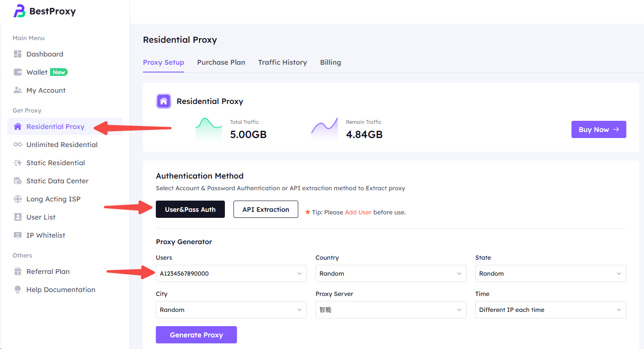Switch to API Extraction method

265,209
